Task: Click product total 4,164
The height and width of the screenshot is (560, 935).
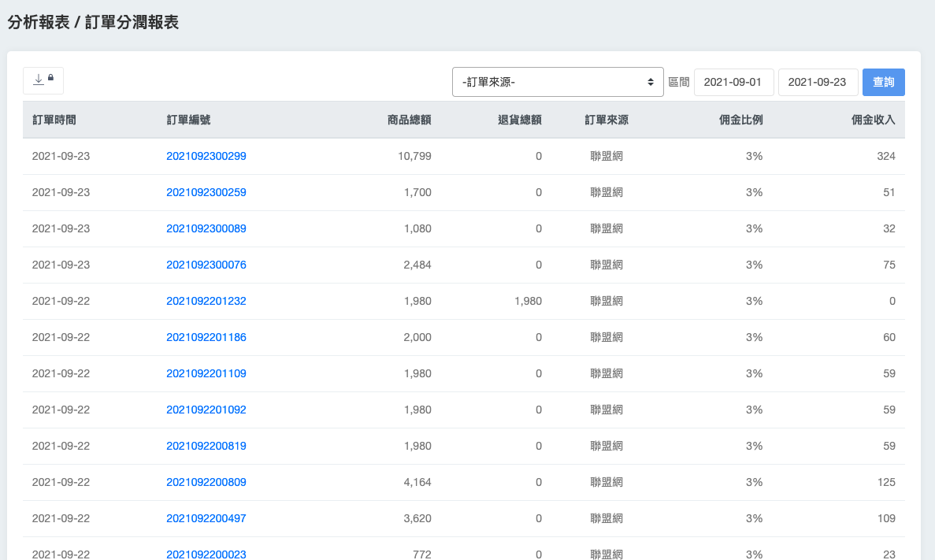Action: (417, 483)
